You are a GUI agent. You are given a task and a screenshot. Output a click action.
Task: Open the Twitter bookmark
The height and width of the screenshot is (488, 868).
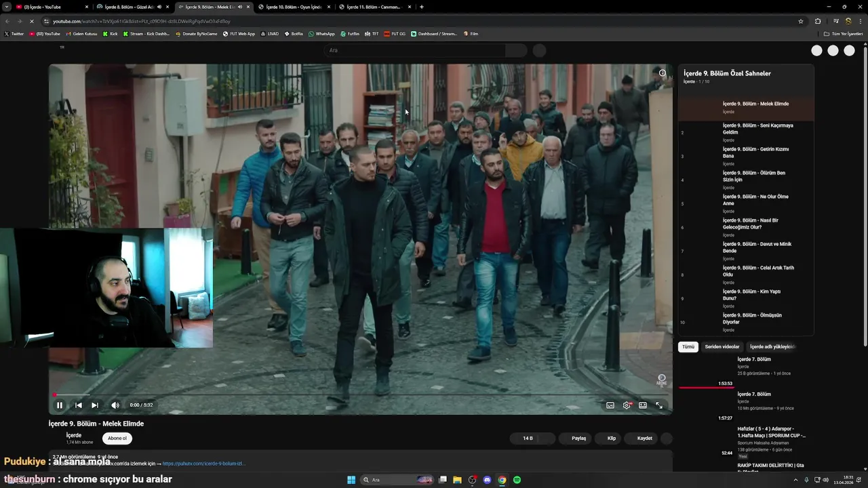pos(14,33)
